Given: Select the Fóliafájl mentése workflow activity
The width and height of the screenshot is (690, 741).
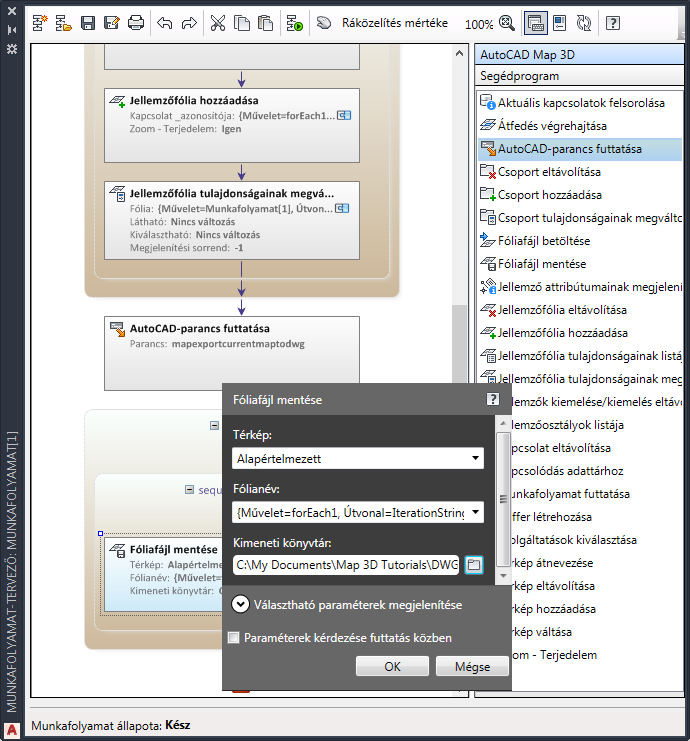Looking at the screenshot, I should [163, 575].
